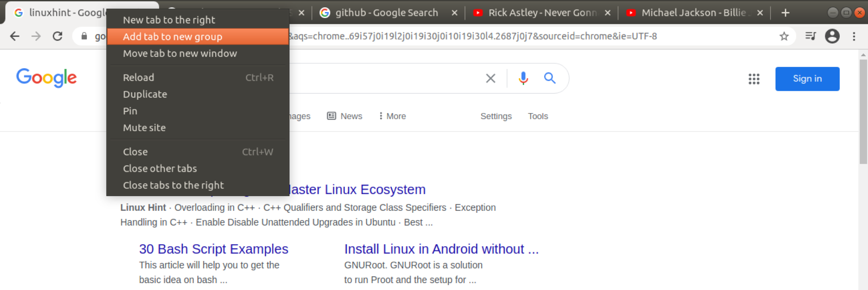The image size is (868, 290).
Task: Expand the More search options
Action: coord(392,116)
